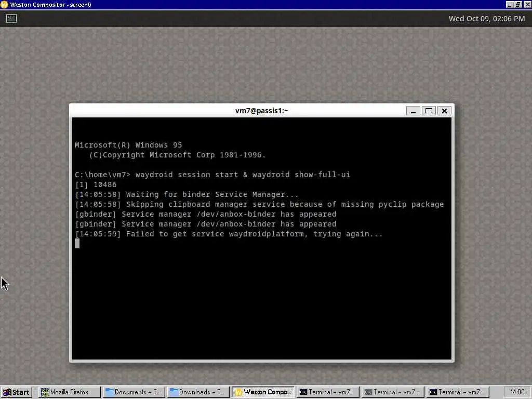Click the 14:06 taskbar clock
532x399 pixels.
(517, 392)
